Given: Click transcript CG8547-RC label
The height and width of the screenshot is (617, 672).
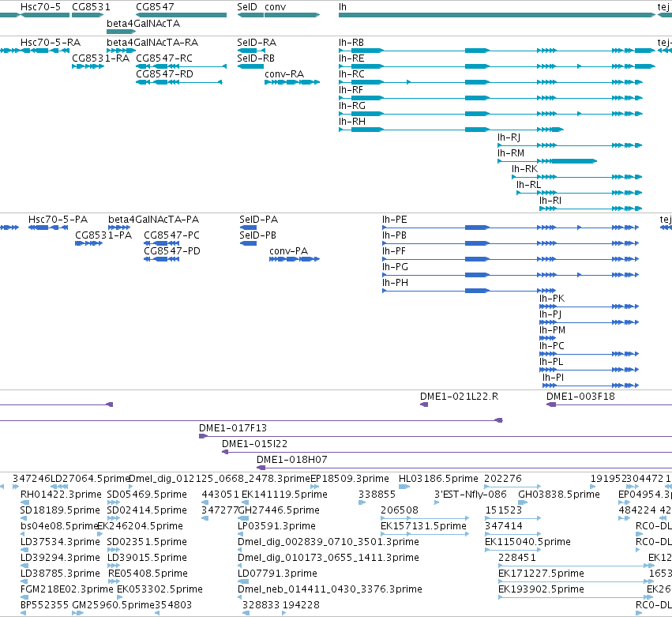Looking at the screenshot, I should tap(164, 58).
